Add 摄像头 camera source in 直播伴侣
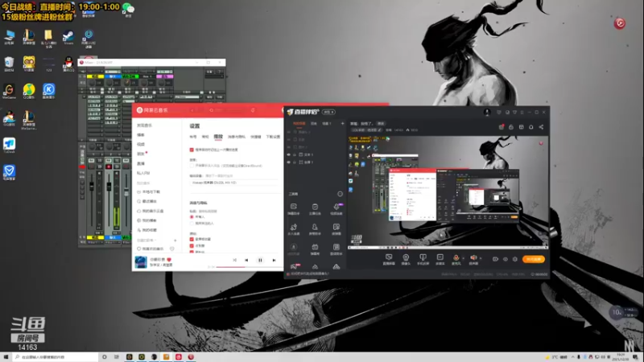Viewport: 644px width, 362px height. [406, 259]
